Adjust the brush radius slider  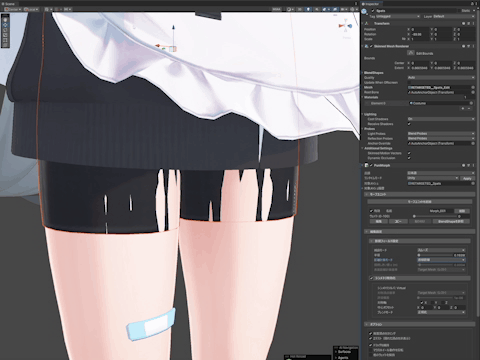[x=434, y=255]
